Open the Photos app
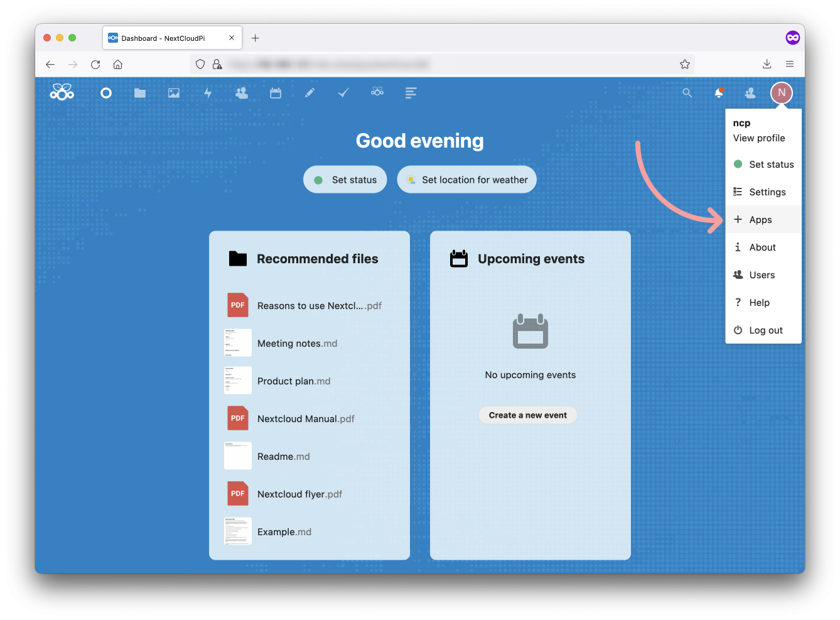 (x=173, y=92)
